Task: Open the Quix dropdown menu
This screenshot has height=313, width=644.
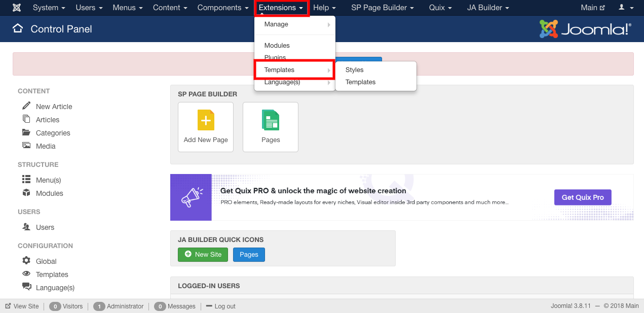Action: tap(441, 8)
